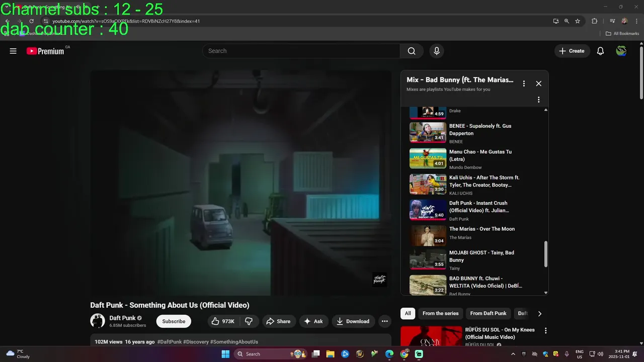
Task: Open Chrome extensions puzzle icon
Action: (x=594, y=21)
